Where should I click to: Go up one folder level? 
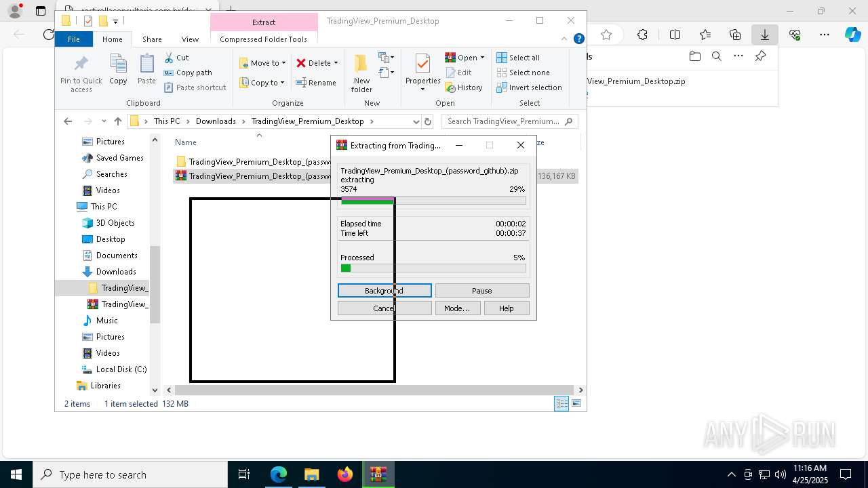pos(118,121)
